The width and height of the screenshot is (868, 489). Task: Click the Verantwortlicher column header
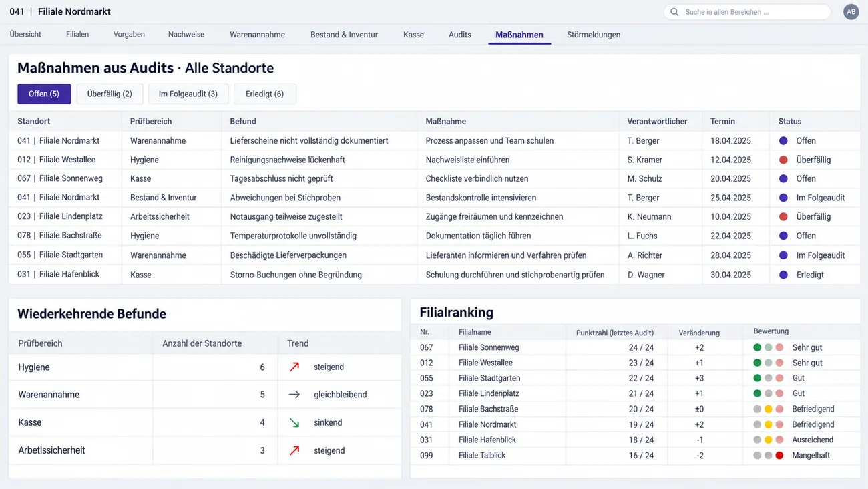point(657,122)
